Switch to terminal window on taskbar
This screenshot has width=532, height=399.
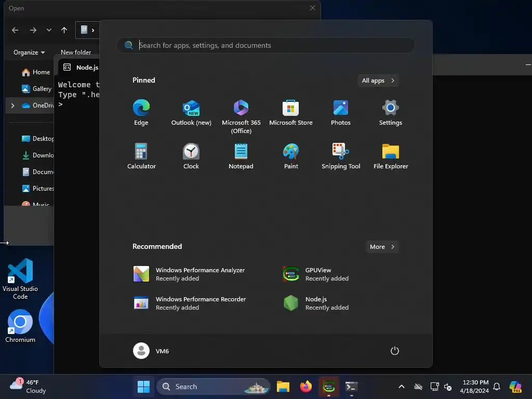[x=351, y=387]
